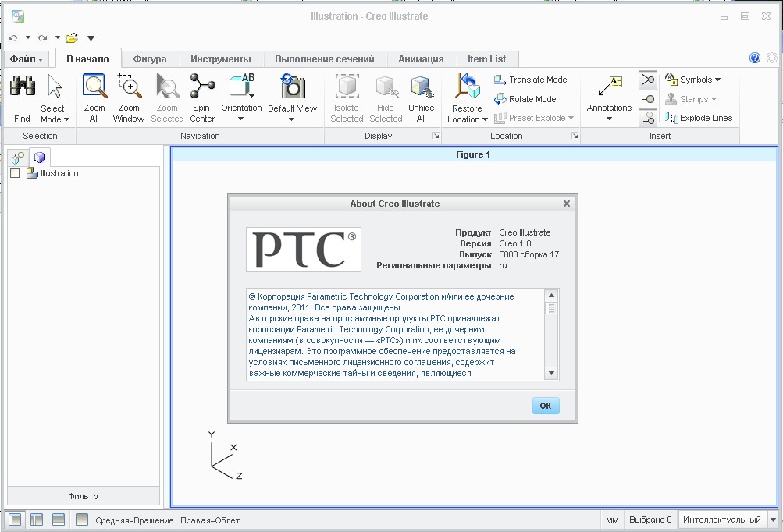Click the redo arrow in quick access toolbar
Screen dimensions: 783x532
[x=43, y=38]
